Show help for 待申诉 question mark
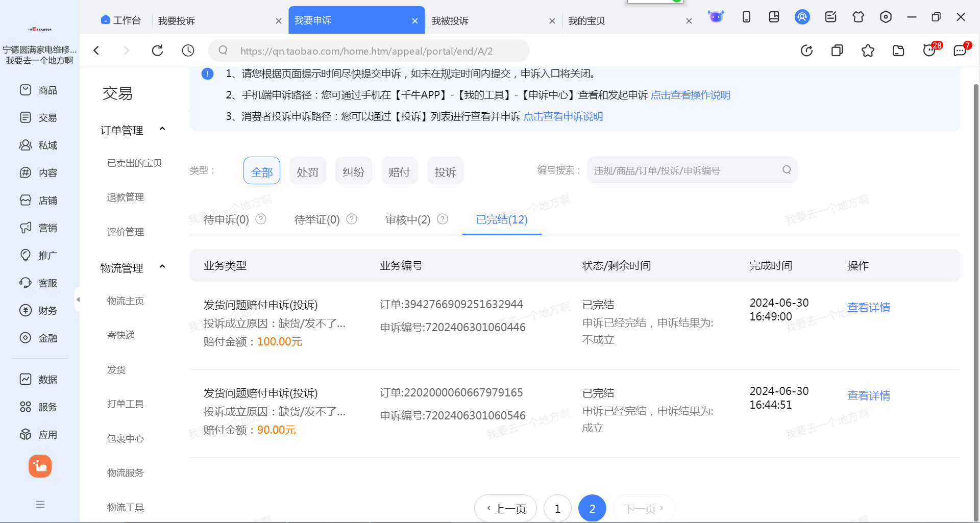This screenshot has height=523, width=980. click(x=261, y=219)
